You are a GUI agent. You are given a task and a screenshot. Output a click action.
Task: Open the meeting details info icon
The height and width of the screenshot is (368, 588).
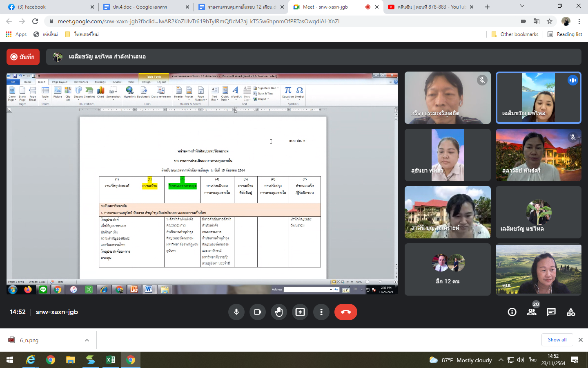point(512,312)
